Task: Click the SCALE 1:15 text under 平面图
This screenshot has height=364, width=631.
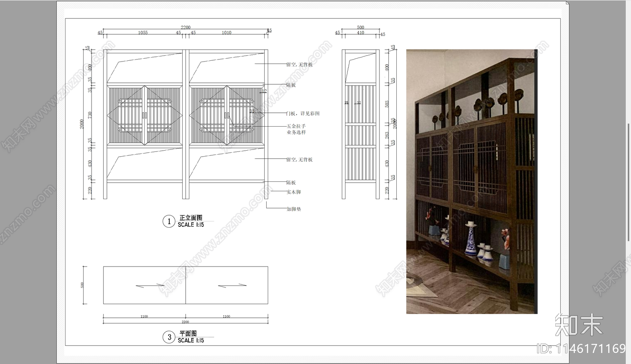Action: (x=191, y=340)
